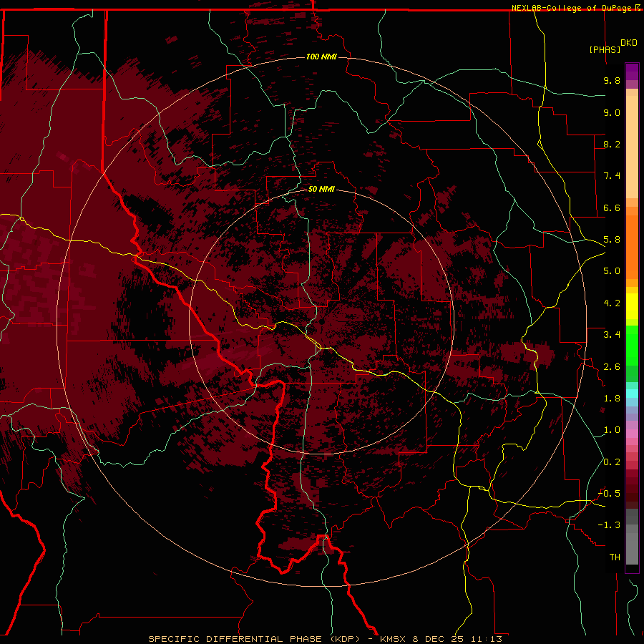Pick the gray segment at color bar bottom

632,546
